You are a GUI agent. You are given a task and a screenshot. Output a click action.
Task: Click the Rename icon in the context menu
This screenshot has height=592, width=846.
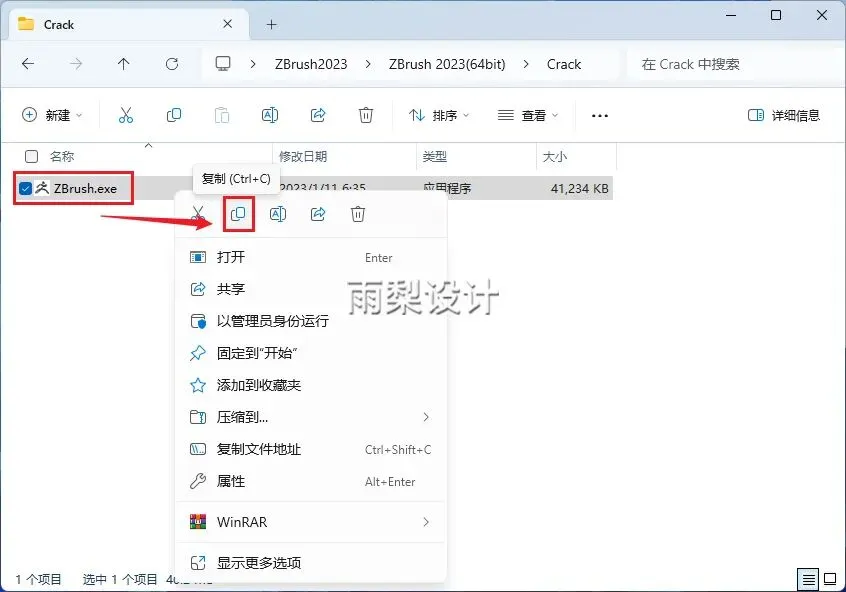coord(278,214)
